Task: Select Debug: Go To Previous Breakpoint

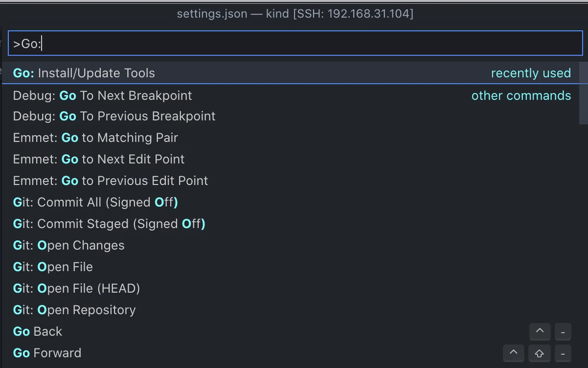Action: click(290, 116)
